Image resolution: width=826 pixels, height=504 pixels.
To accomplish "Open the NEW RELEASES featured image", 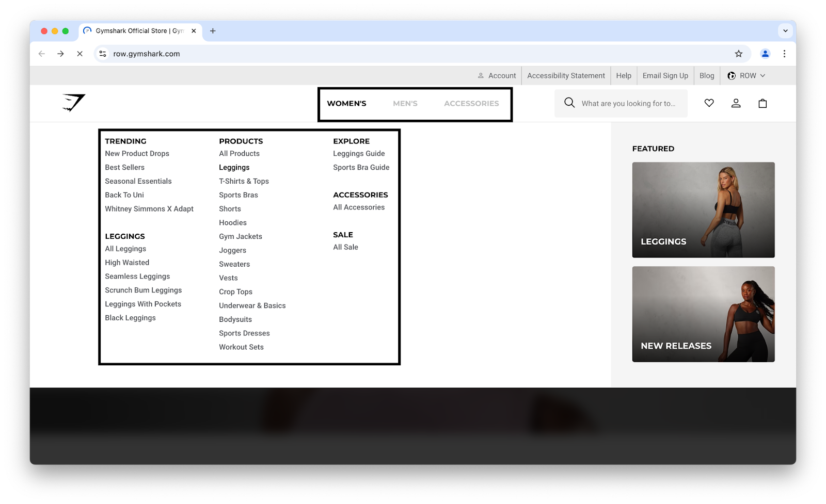I will pyautogui.click(x=703, y=314).
